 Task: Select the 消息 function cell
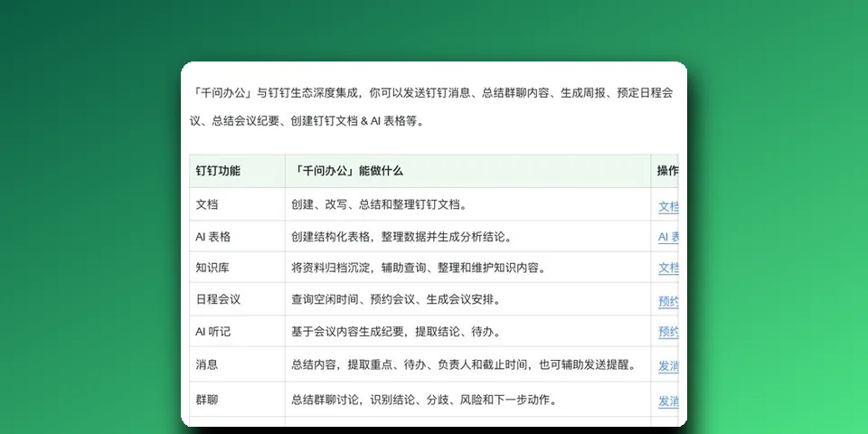click(238, 364)
